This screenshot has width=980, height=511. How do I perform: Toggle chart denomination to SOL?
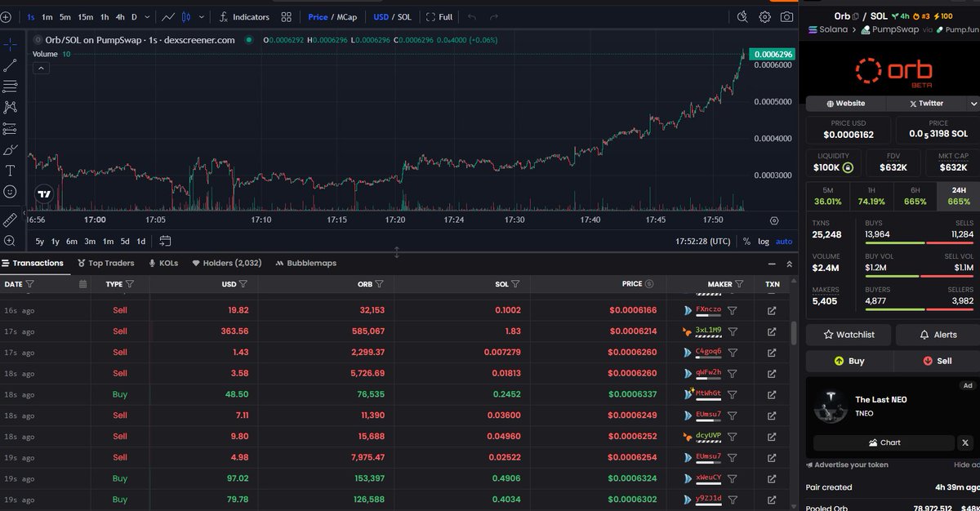[404, 16]
